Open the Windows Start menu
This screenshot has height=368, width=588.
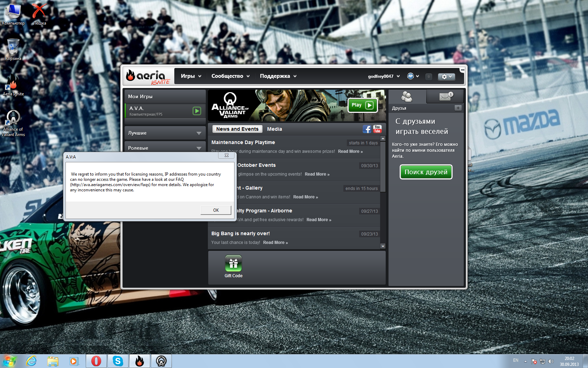point(9,361)
